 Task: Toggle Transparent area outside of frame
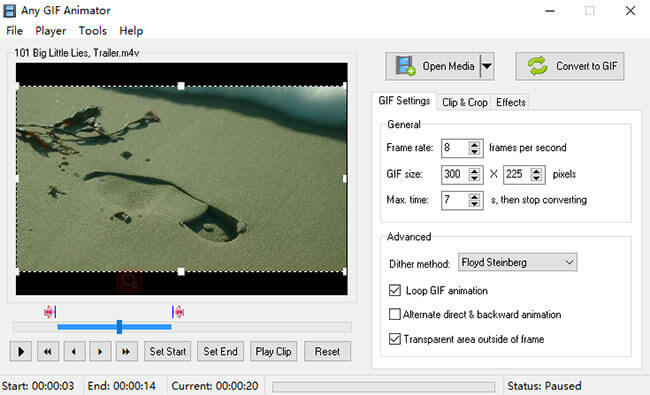point(395,339)
